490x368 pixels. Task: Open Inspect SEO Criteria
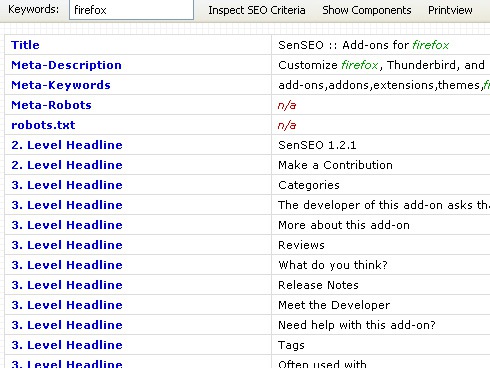257,10
